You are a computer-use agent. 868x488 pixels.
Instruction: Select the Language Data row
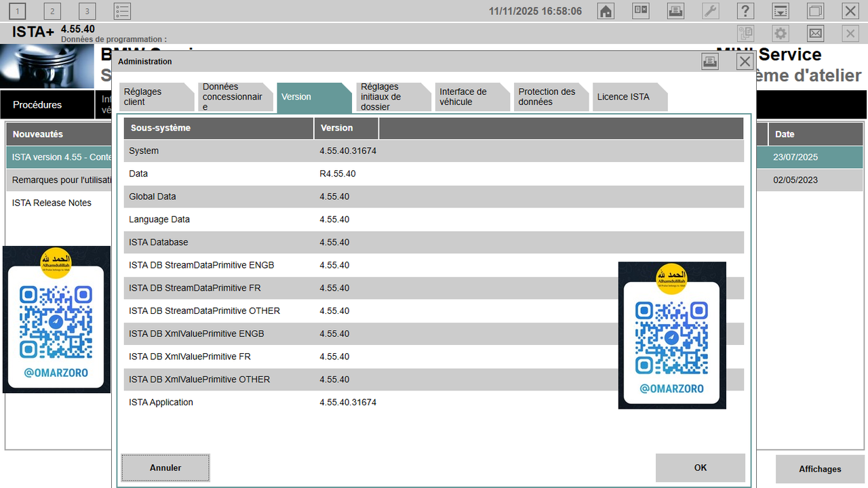[x=434, y=220]
